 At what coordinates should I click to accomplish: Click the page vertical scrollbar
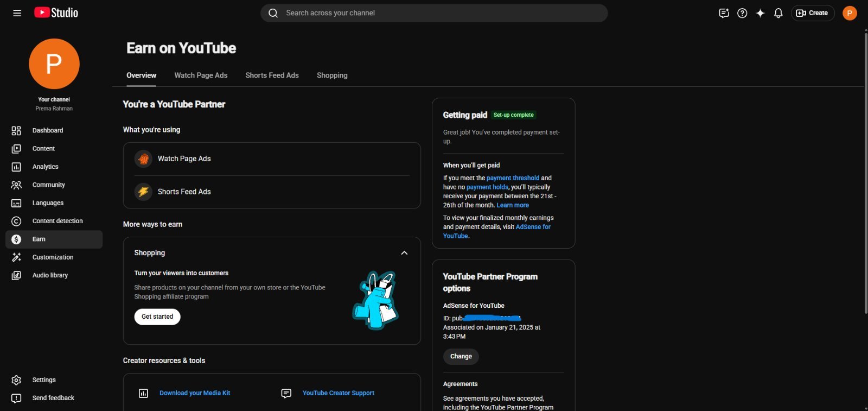point(865,174)
